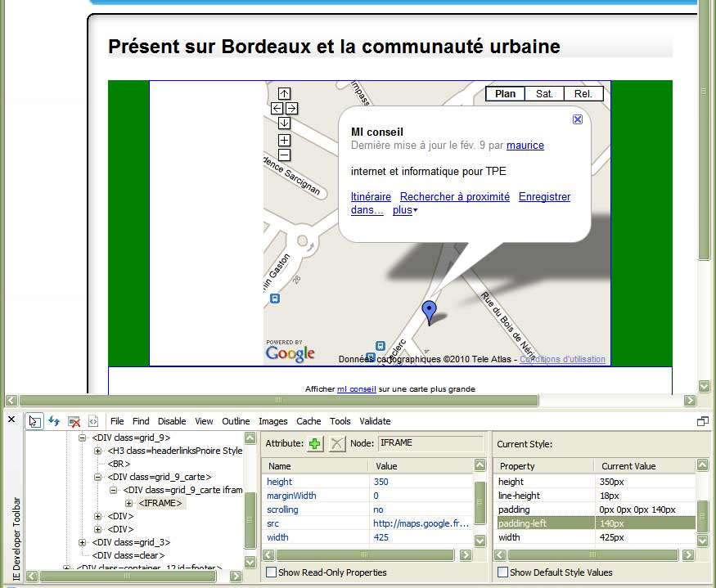Click the down arrow of the Current Style list scrollbar

click(x=702, y=541)
